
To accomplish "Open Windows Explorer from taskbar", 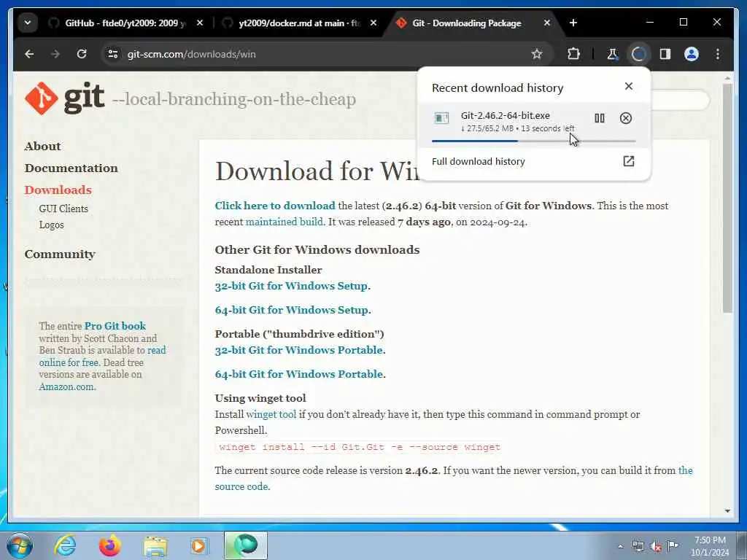I will [x=155, y=545].
